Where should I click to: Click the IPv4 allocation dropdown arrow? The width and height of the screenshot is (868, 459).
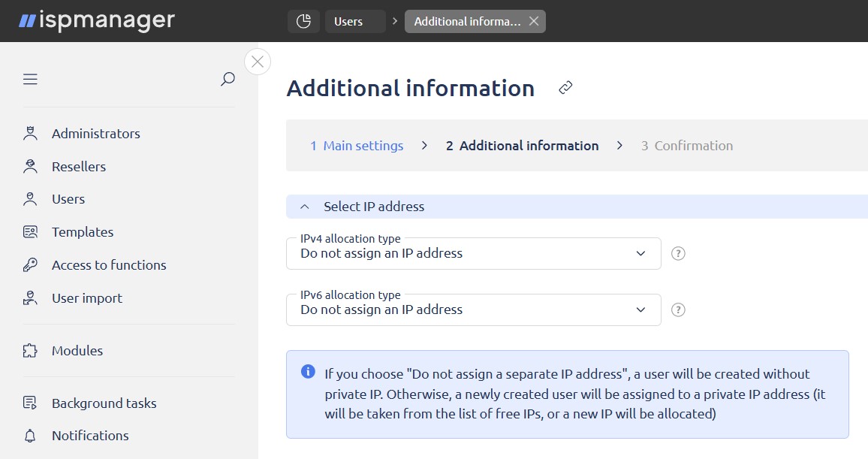pyautogui.click(x=640, y=254)
